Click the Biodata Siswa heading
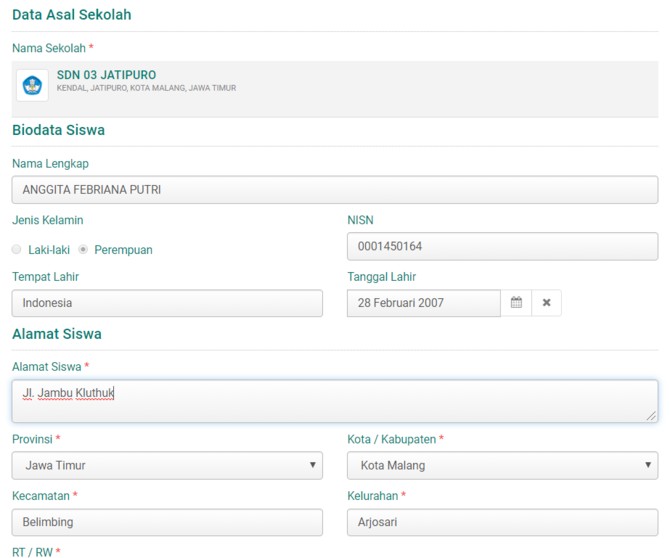Image resolution: width=670 pixels, height=558 pixels. [59, 130]
